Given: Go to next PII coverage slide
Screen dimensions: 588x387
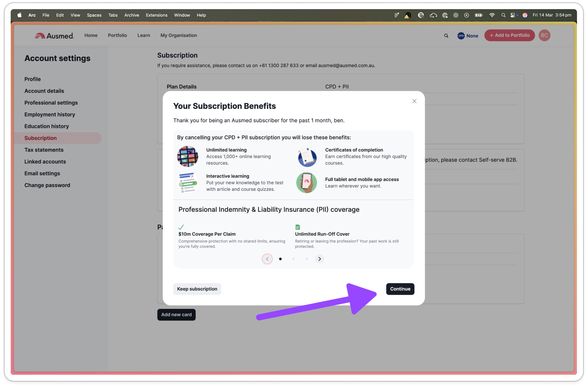Looking at the screenshot, I should [320, 259].
